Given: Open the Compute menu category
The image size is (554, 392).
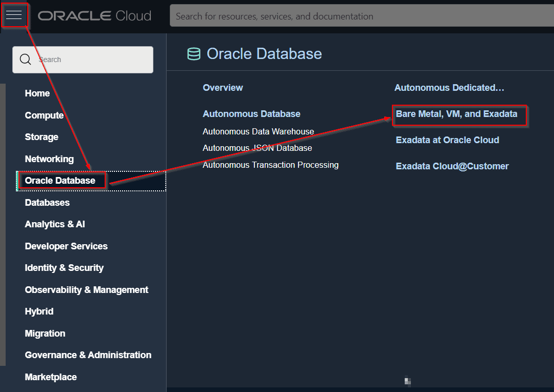Looking at the screenshot, I should point(44,115).
